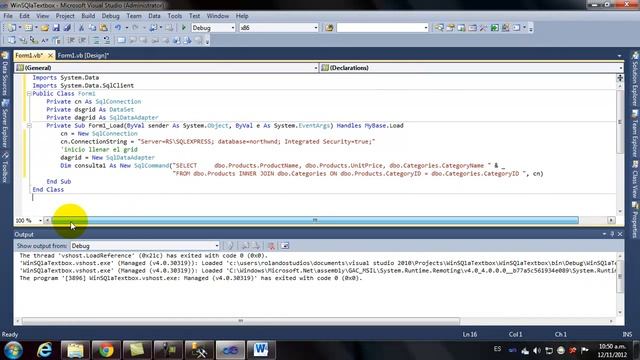Undo the last action via toolbar

click(118, 28)
